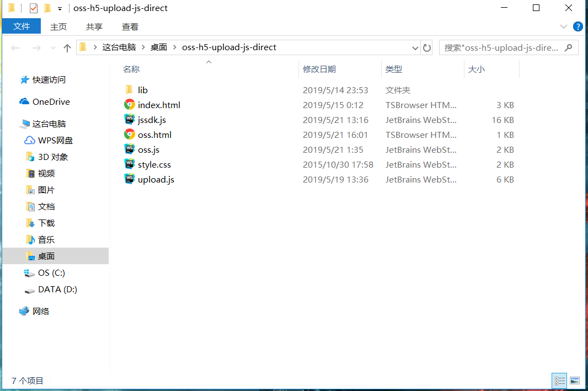The width and height of the screenshot is (588, 391).
Task: Expand the ribbon disclosure chevron
Action: pos(563,26)
